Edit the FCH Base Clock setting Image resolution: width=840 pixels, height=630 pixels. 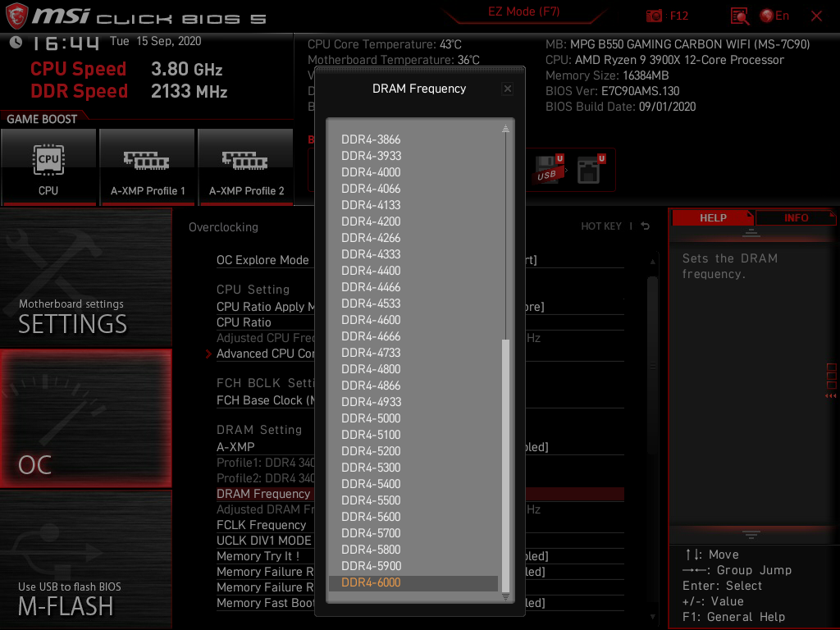point(266,400)
